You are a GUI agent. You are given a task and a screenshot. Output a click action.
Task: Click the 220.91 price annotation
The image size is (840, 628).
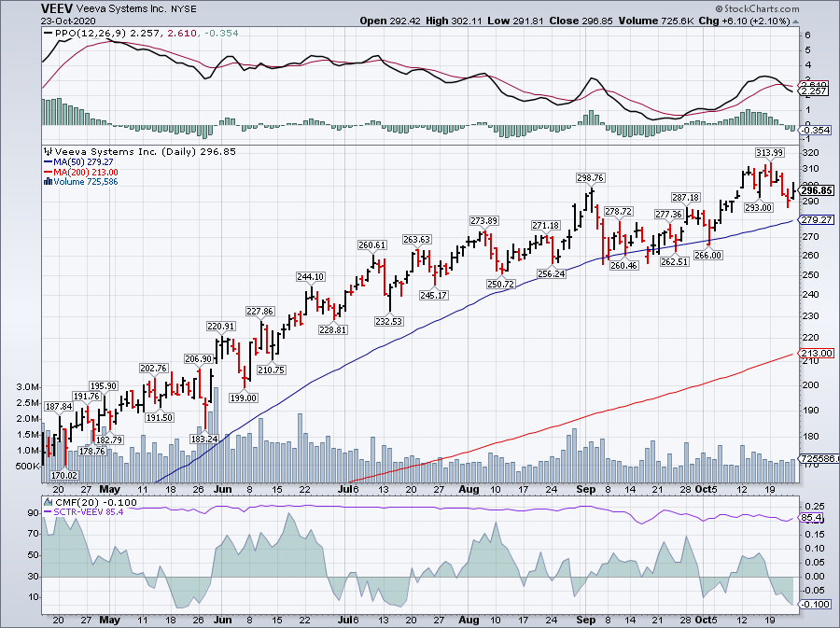click(x=220, y=326)
